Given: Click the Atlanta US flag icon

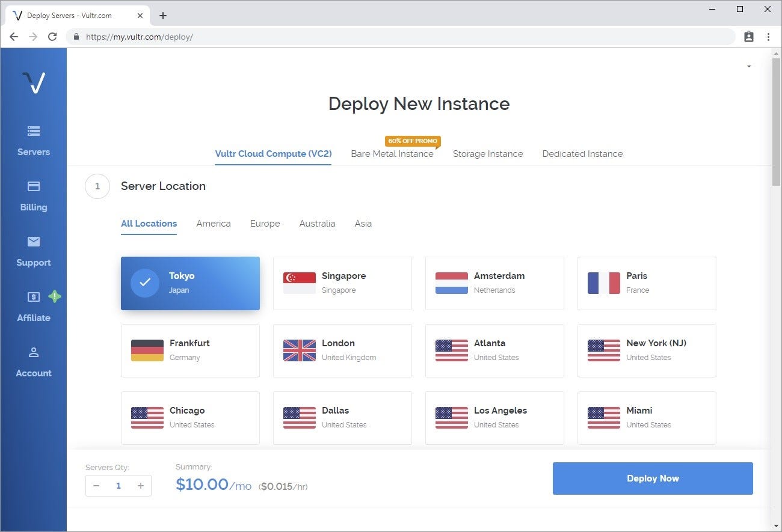Looking at the screenshot, I should [452, 350].
